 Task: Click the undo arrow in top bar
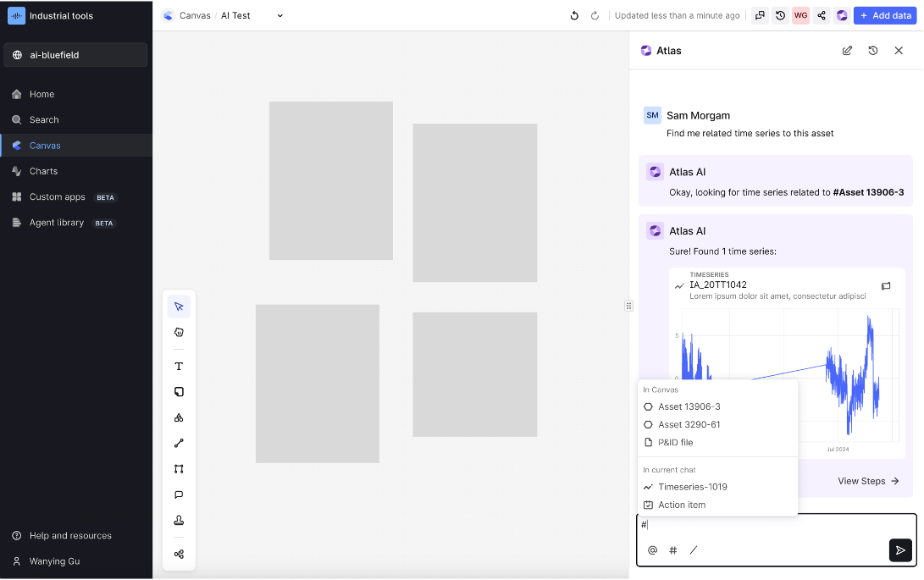coord(574,15)
